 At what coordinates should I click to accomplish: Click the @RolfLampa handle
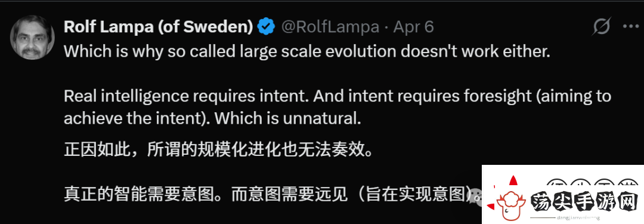pos(330,27)
